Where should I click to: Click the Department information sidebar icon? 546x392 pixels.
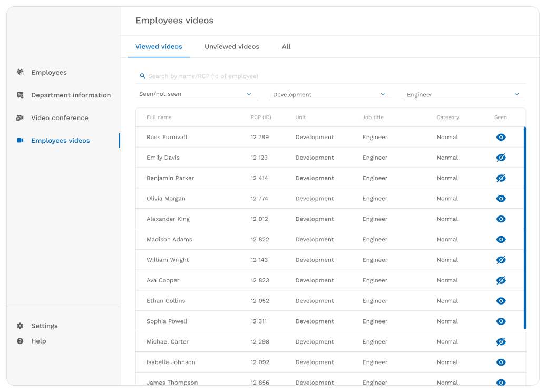coord(20,95)
